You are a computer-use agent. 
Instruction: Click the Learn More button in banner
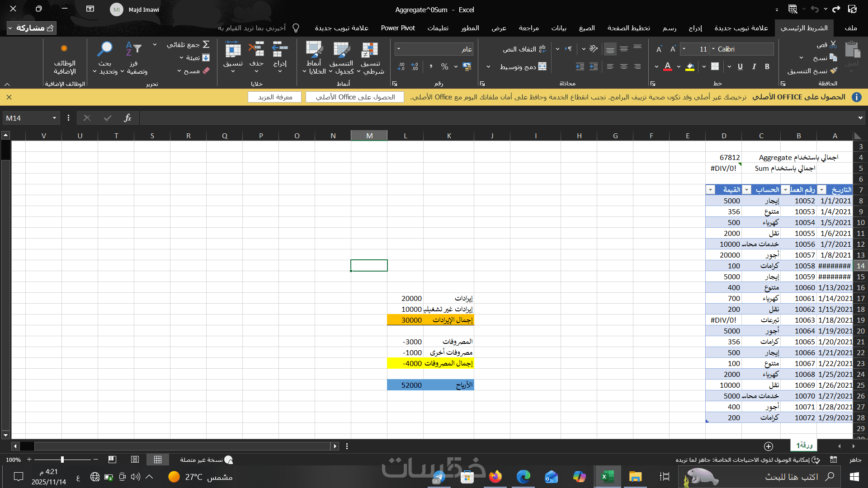click(275, 97)
